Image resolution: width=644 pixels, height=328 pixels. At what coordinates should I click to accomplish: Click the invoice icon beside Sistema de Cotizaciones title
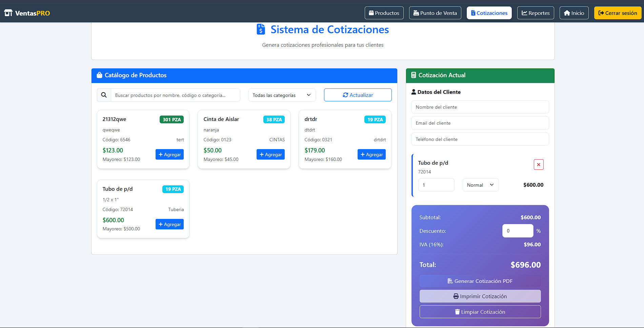tap(260, 29)
